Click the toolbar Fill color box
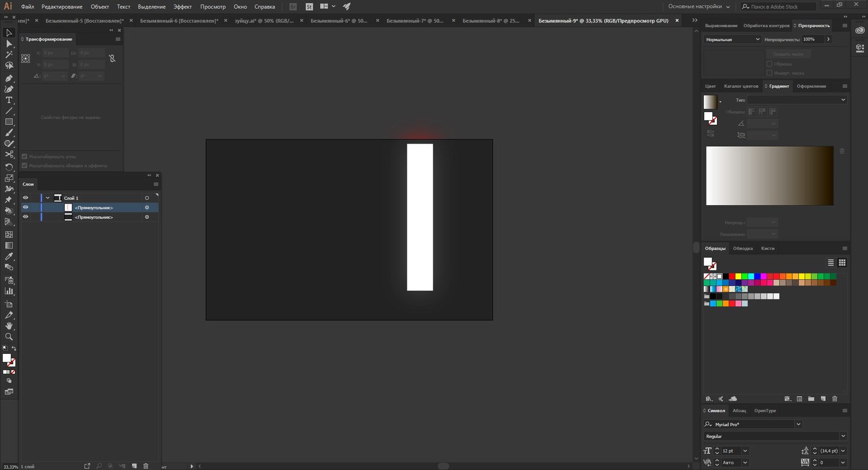868x470 pixels. [x=7, y=358]
